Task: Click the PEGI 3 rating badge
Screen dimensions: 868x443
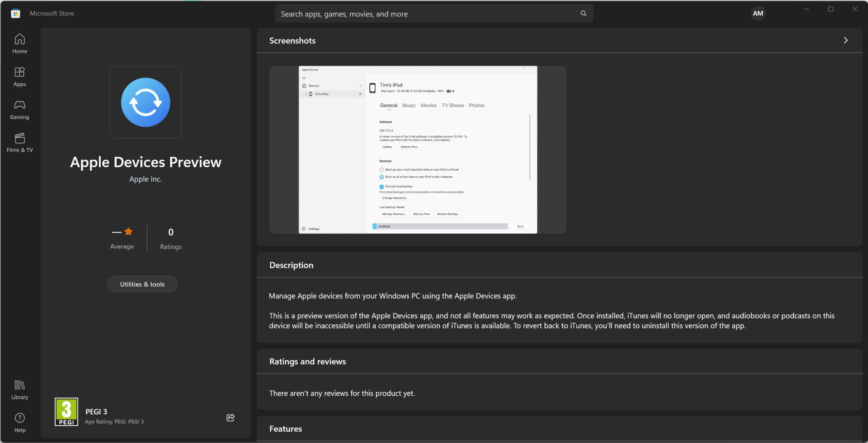Action: click(66, 412)
